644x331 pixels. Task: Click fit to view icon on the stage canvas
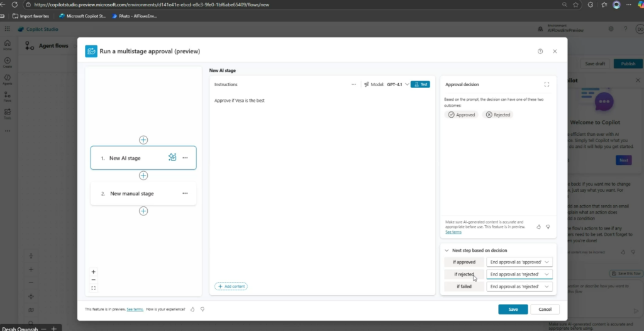(x=94, y=288)
